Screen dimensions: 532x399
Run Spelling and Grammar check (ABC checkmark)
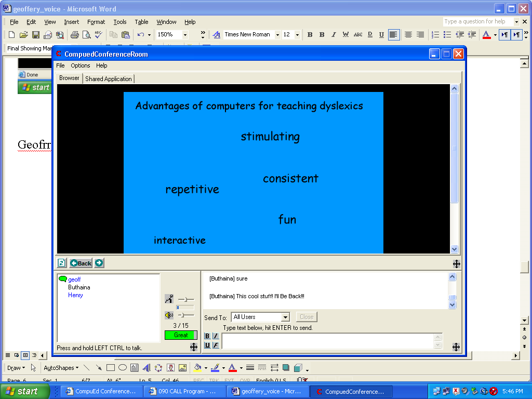98,35
